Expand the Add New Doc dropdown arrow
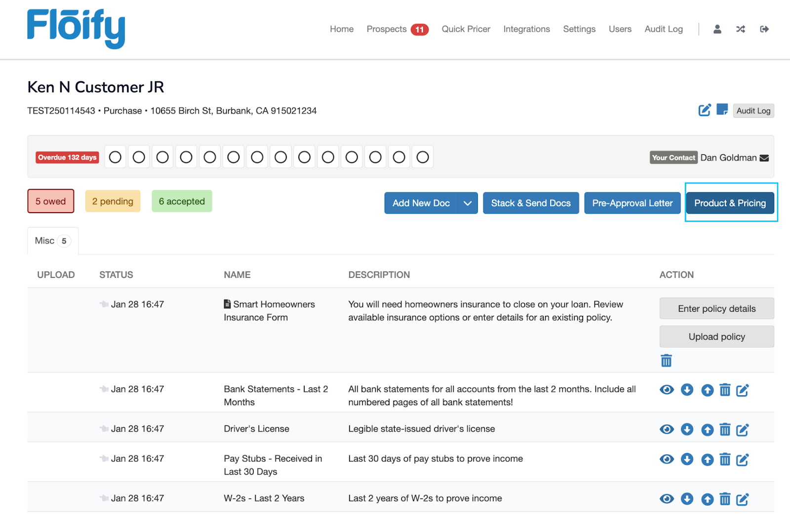The height and width of the screenshot is (532, 790). [468, 203]
